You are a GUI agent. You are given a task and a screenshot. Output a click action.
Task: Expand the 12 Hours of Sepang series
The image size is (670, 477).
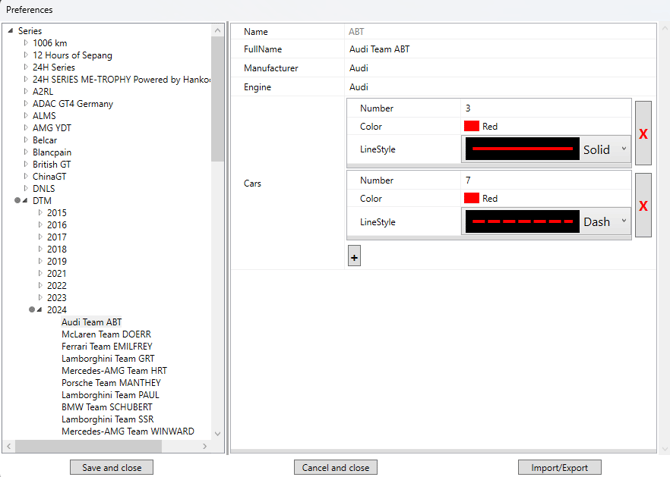[x=26, y=55]
